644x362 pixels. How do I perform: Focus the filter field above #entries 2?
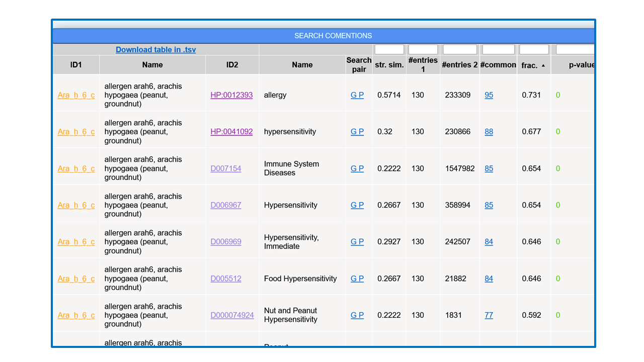tap(459, 49)
